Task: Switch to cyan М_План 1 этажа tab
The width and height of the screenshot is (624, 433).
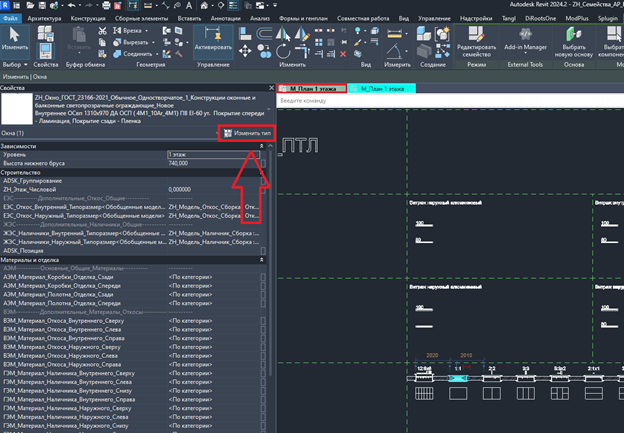Action: pyautogui.click(x=382, y=89)
